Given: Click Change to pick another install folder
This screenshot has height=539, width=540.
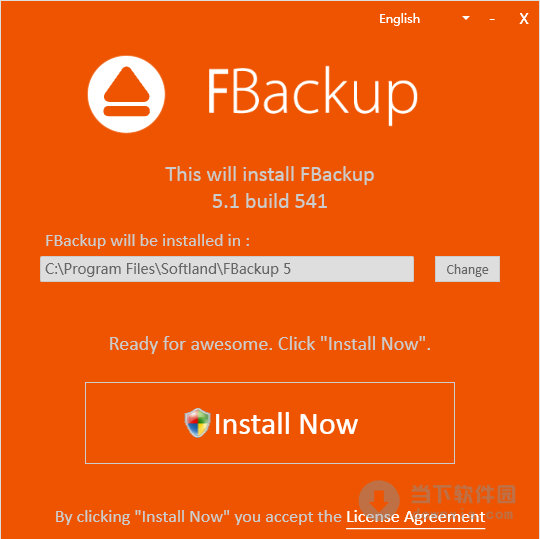Looking at the screenshot, I should click(467, 269).
